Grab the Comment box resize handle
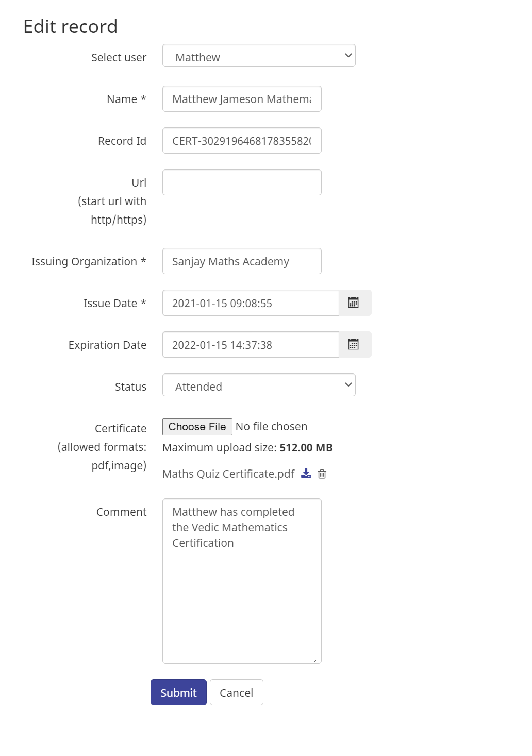Screen dimensions: 532x756 tap(317, 659)
